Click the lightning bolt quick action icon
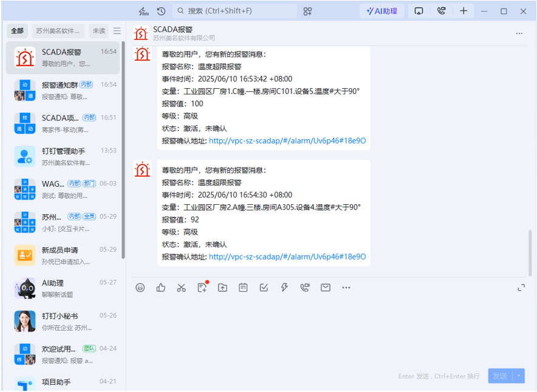Image resolution: width=537 pixels, height=392 pixels. pos(284,287)
